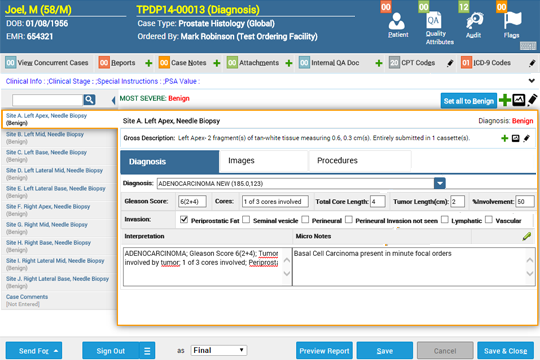540x360 pixels.
Task: Click the Gleason Score field
Action: coord(192,202)
